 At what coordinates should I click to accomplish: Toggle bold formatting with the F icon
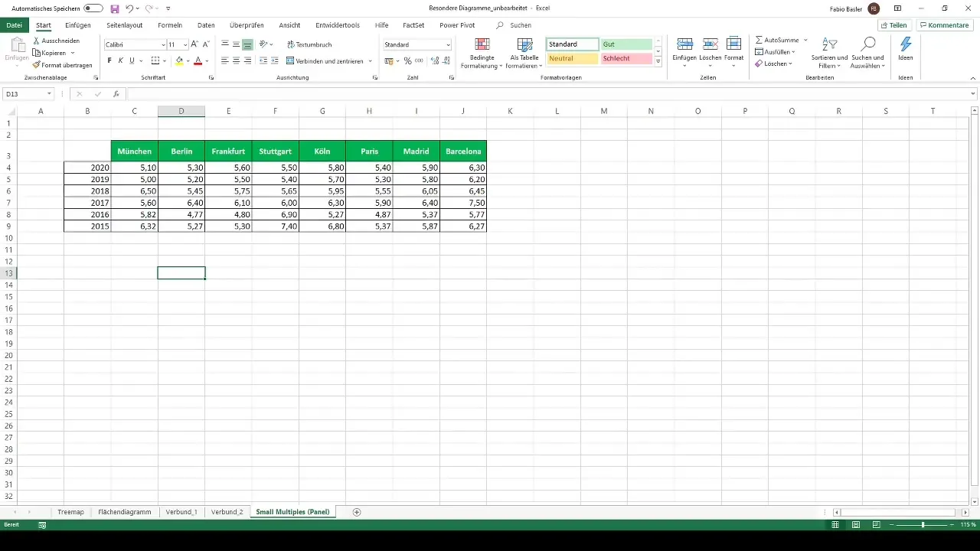click(x=109, y=60)
